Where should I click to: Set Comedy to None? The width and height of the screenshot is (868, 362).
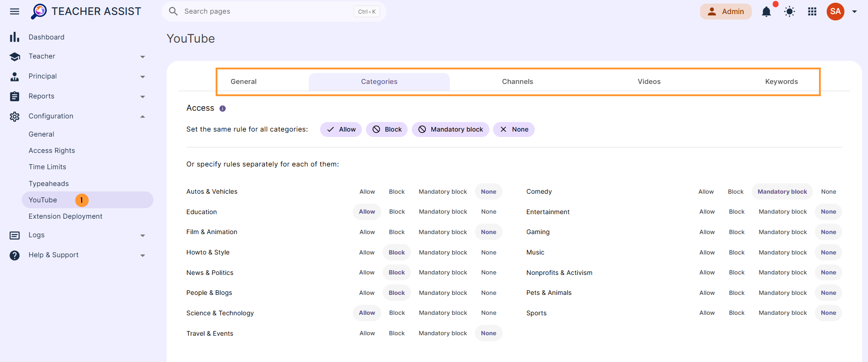coord(829,192)
